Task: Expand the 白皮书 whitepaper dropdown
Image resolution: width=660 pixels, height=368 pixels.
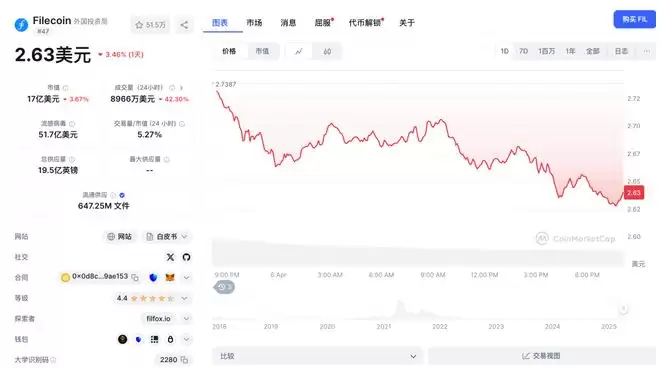Action: click(x=167, y=237)
